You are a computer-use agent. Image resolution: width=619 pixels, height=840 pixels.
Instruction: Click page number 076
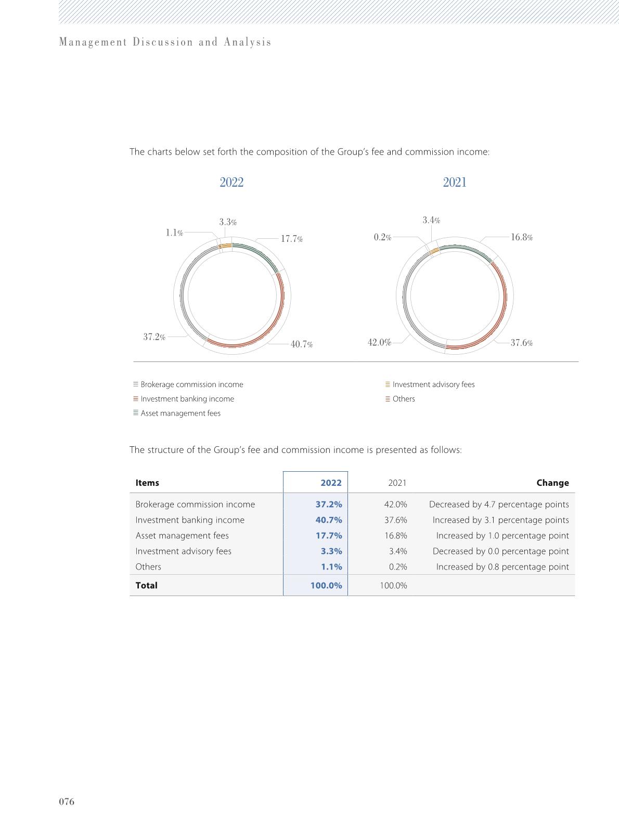(x=67, y=802)
